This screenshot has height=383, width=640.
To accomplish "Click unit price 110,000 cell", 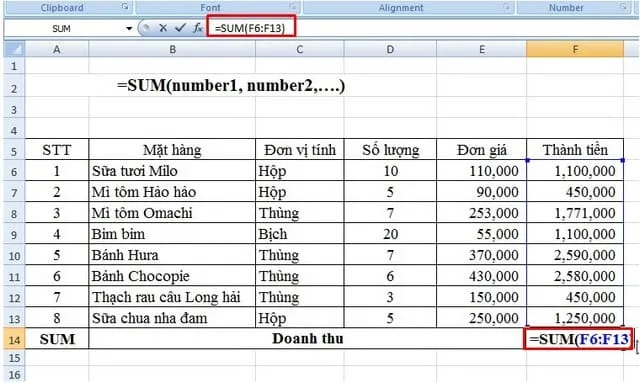I will click(482, 170).
